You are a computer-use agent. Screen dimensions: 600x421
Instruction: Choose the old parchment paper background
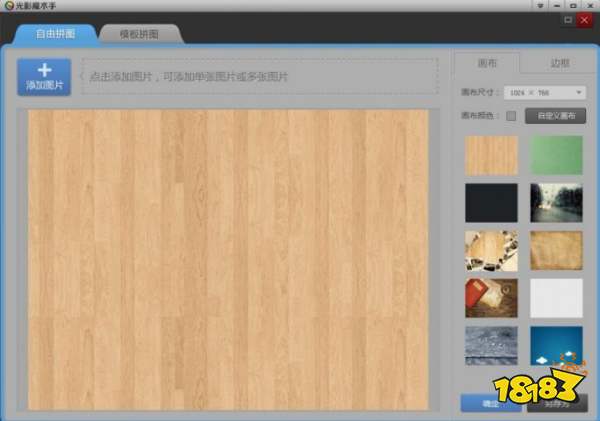coord(556,250)
